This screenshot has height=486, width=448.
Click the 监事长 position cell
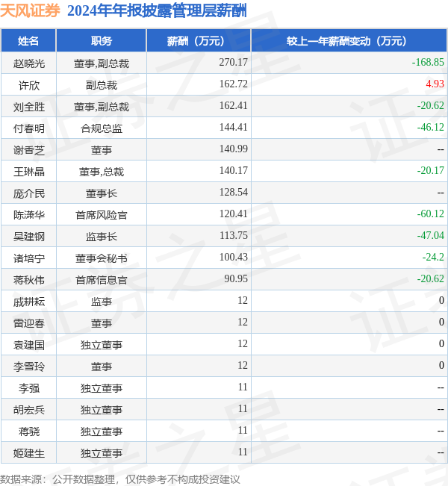point(102,237)
